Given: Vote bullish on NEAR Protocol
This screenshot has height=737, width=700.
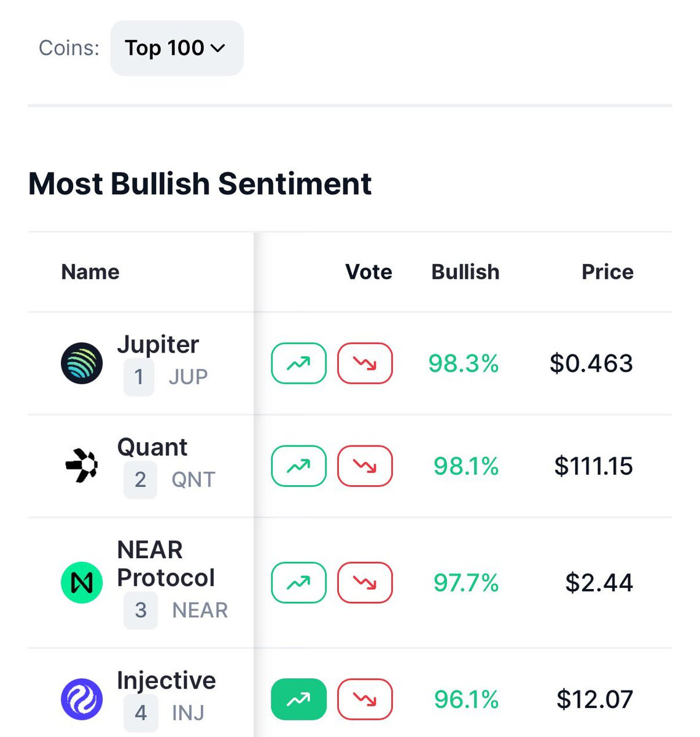Looking at the screenshot, I should [x=298, y=582].
